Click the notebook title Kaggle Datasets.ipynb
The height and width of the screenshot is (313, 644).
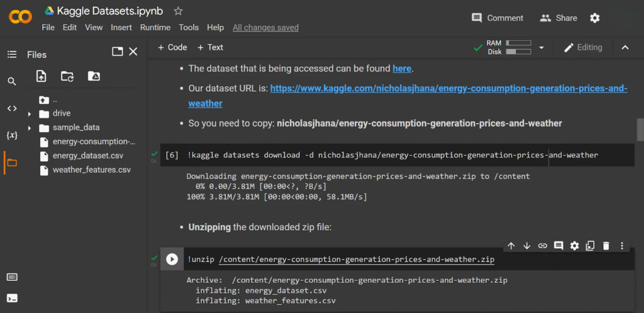click(x=110, y=11)
